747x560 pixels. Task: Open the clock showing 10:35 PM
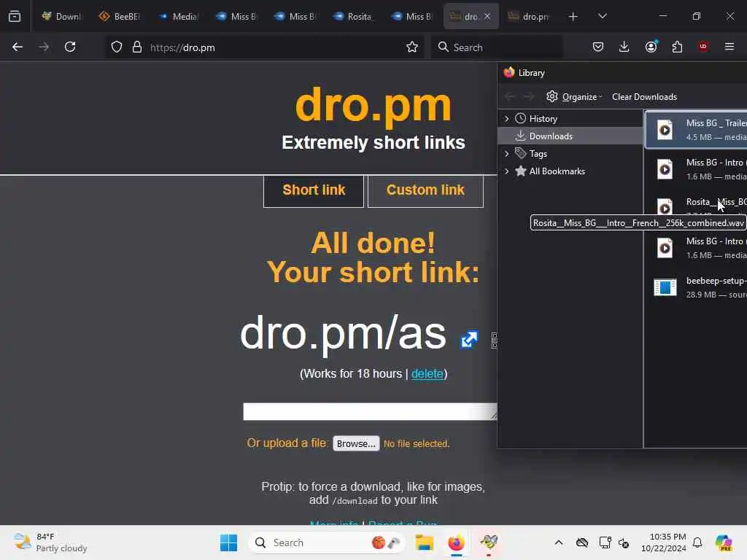(x=664, y=542)
